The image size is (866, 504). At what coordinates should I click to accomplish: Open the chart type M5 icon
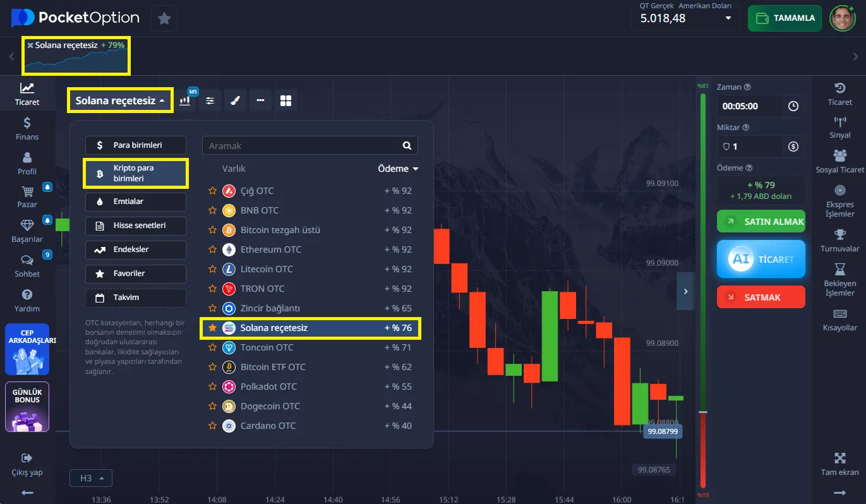click(185, 100)
